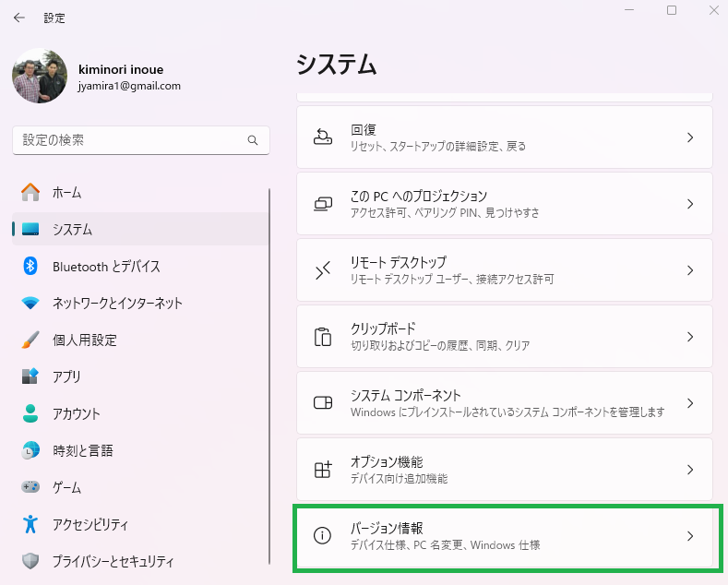Click the Wi-Fi network icon
728x585 pixels.
click(30, 304)
